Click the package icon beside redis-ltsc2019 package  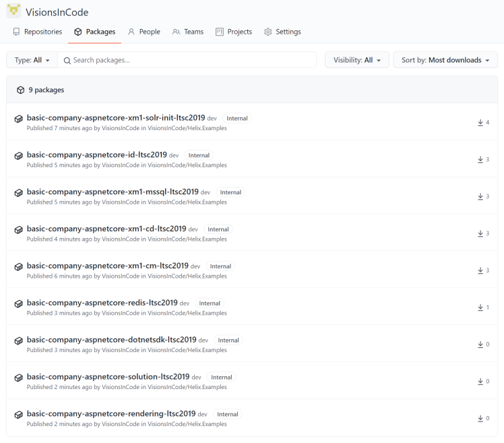19,303
